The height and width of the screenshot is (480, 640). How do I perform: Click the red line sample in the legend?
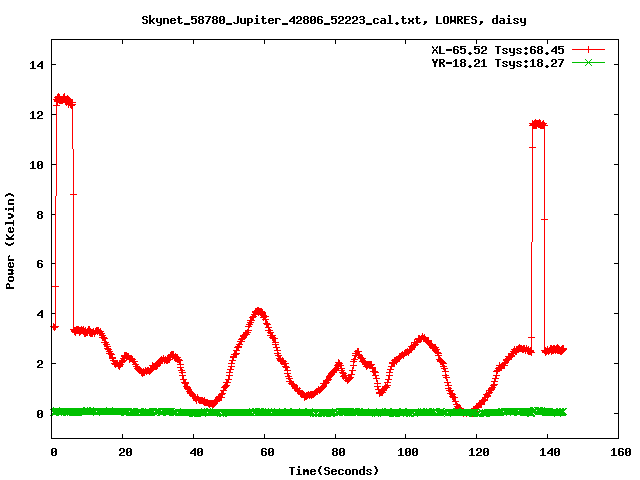[x=588, y=50]
